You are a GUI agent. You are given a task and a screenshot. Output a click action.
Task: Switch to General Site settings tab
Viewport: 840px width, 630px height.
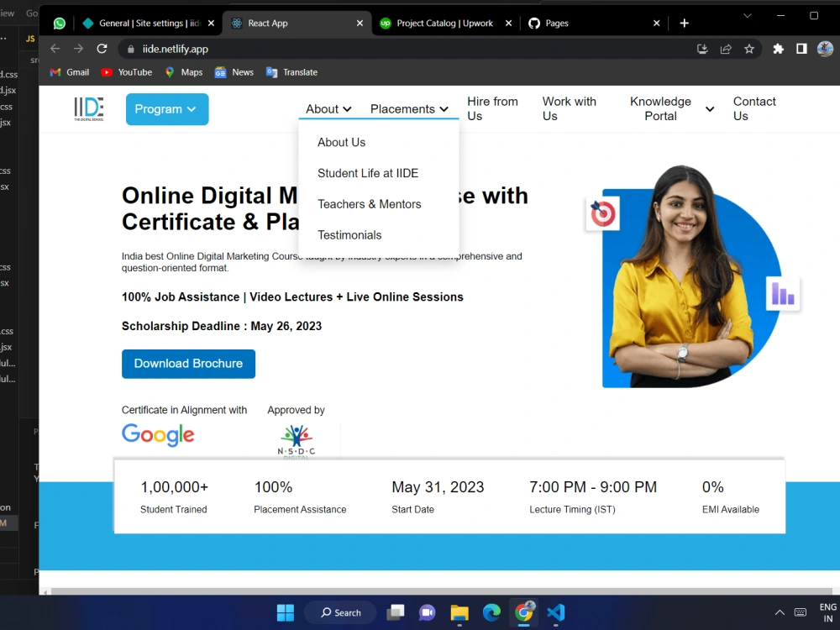[x=149, y=23]
